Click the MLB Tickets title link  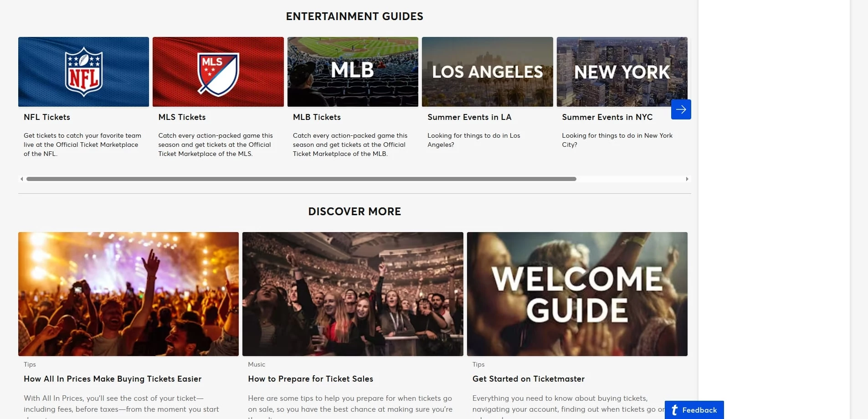(317, 117)
